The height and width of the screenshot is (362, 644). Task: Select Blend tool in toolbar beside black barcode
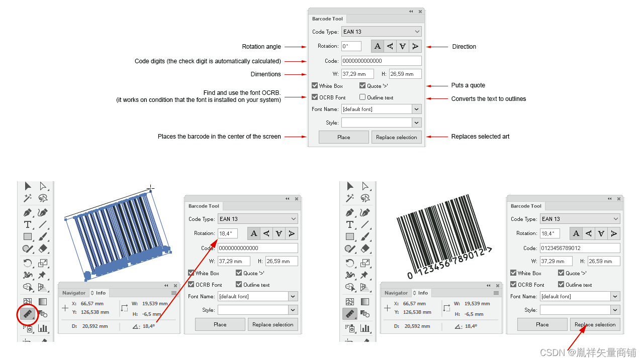tap(365, 314)
